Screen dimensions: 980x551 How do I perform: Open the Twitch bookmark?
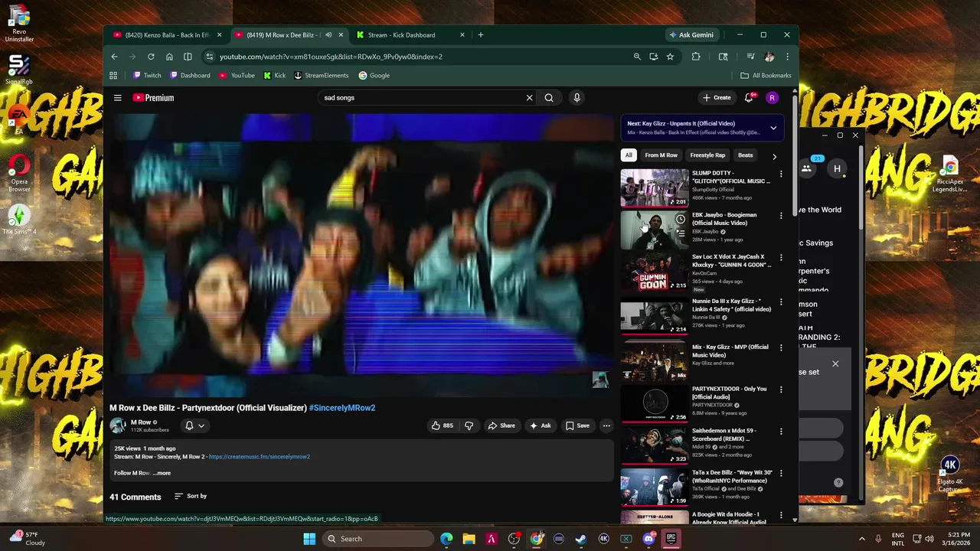pyautogui.click(x=148, y=76)
